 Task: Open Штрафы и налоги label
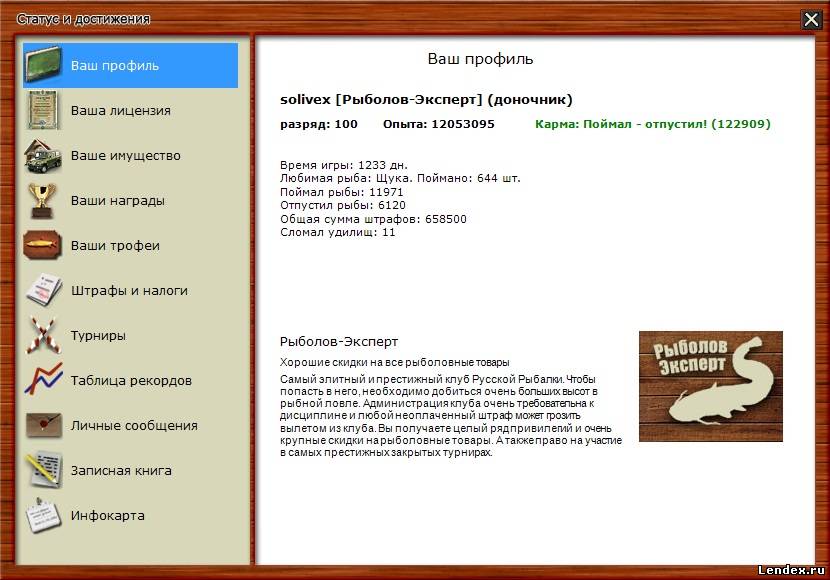(x=129, y=291)
